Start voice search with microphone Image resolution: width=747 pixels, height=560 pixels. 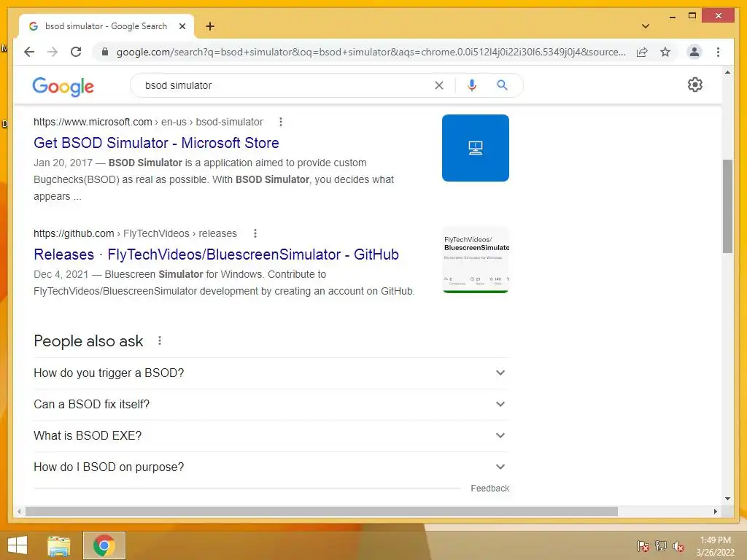pos(472,85)
